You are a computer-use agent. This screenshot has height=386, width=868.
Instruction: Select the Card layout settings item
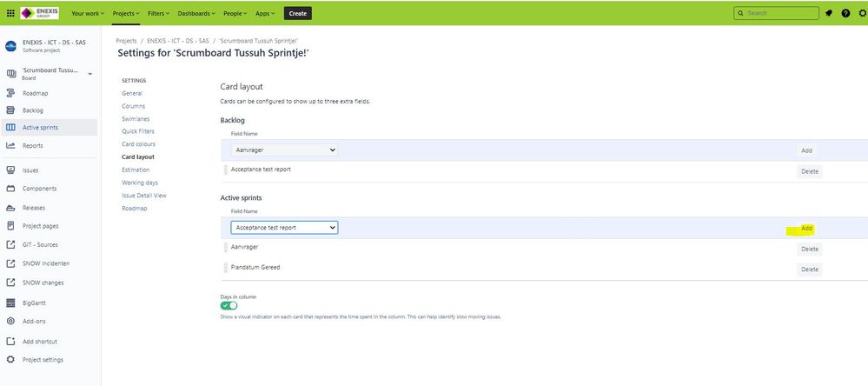click(138, 157)
